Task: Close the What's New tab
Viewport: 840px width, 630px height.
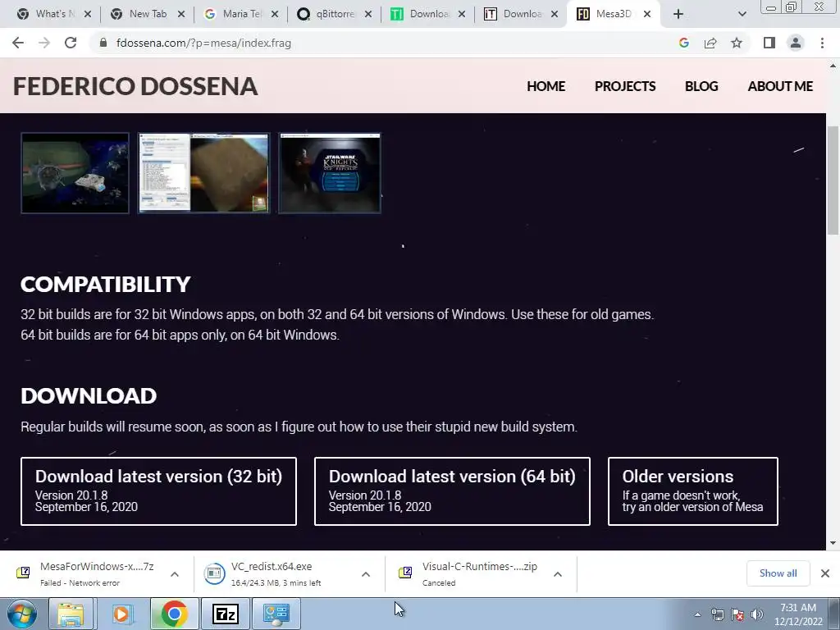Action: pyautogui.click(x=88, y=14)
